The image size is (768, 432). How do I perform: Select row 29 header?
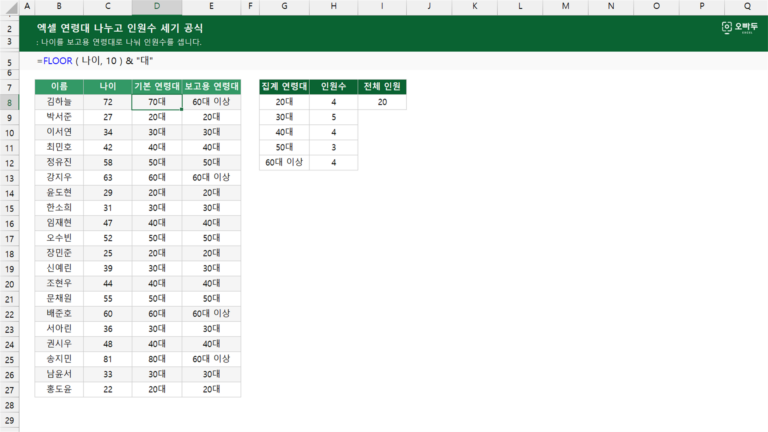pos(9,421)
